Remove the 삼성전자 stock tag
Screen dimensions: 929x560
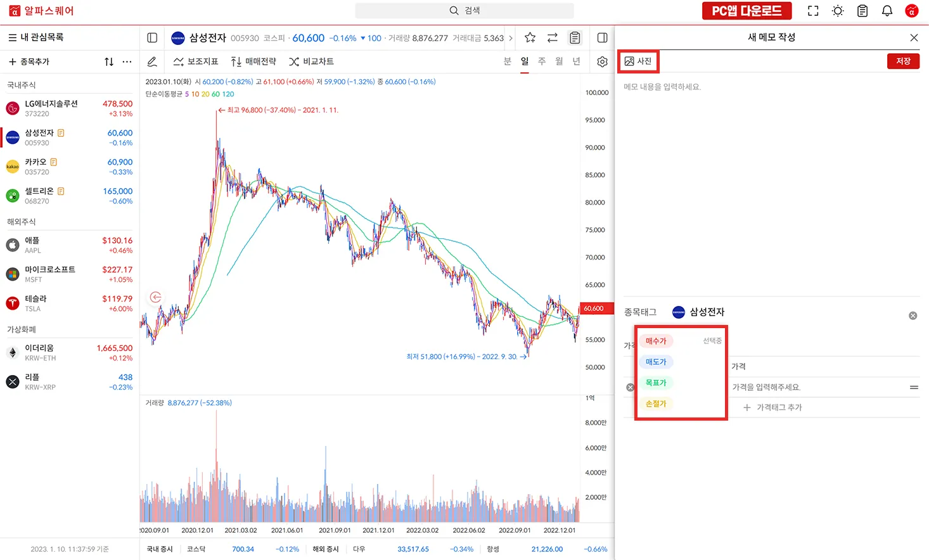(913, 315)
